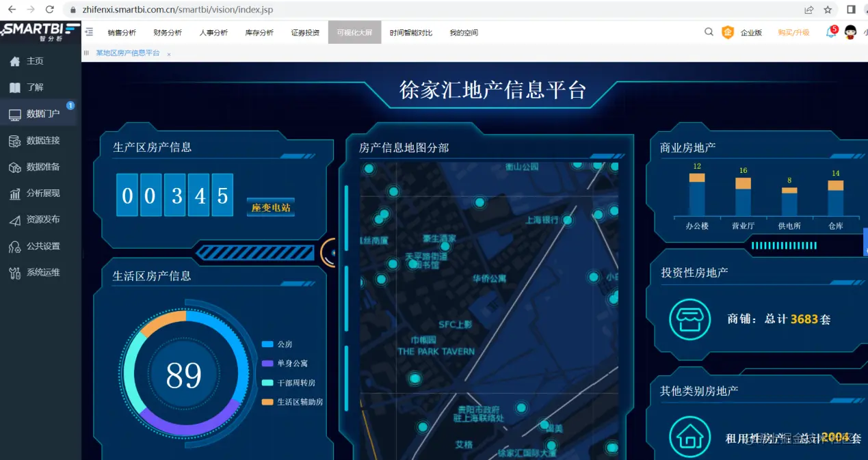The image size is (868, 460).
Task: Toggle the 公房 legend item
Action: 276,344
